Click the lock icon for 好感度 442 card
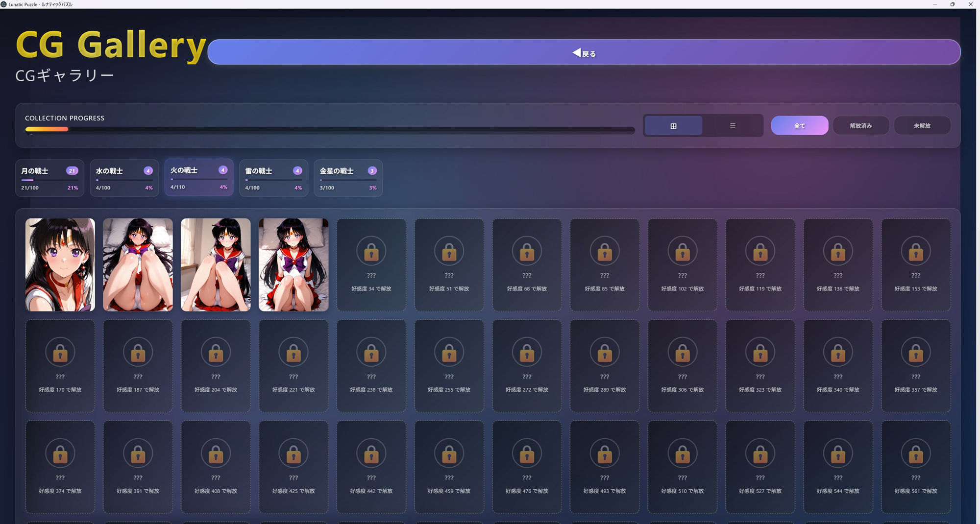The height and width of the screenshot is (524, 980). [x=371, y=454]
